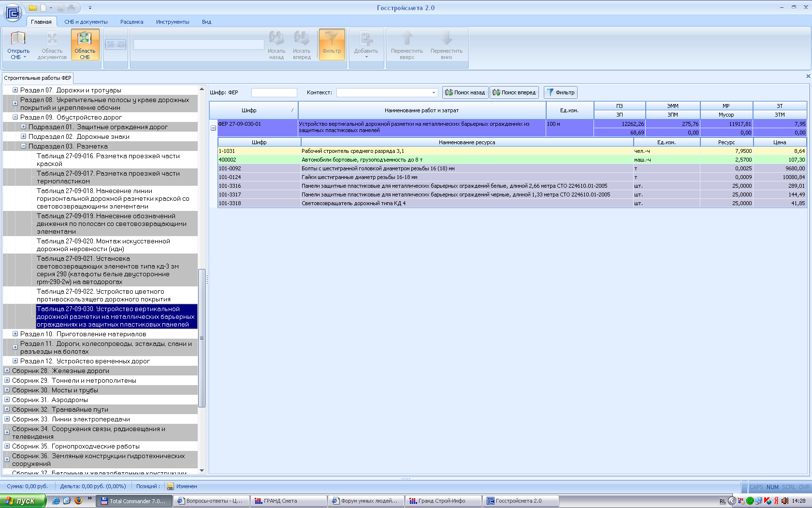The image size is (812, 508).
Task: Open the СНБ и документы ribbon tab
Action: click(86, 22)
